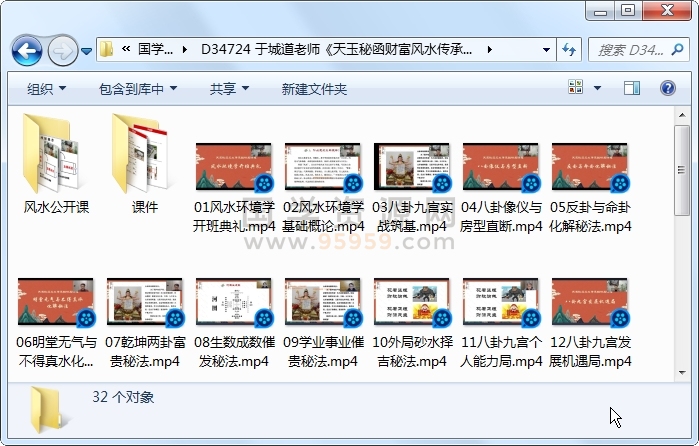Select the 国学... breadcrumb segment

coord(155,49)
